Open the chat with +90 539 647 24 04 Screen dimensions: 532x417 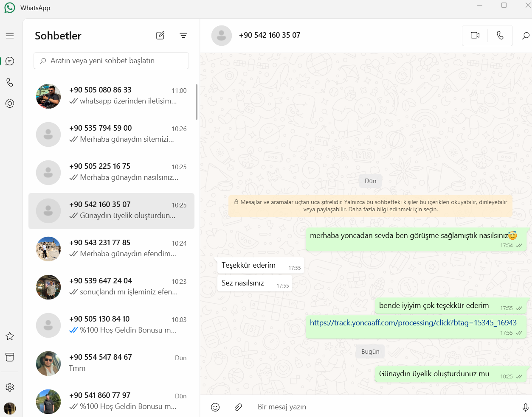coord(111,287)
